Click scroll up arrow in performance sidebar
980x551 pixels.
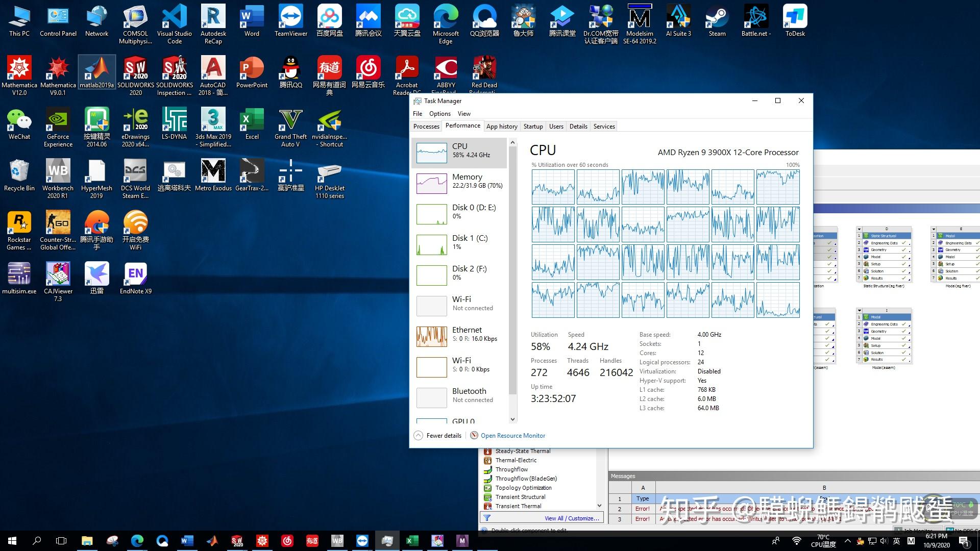click(513, 142)
